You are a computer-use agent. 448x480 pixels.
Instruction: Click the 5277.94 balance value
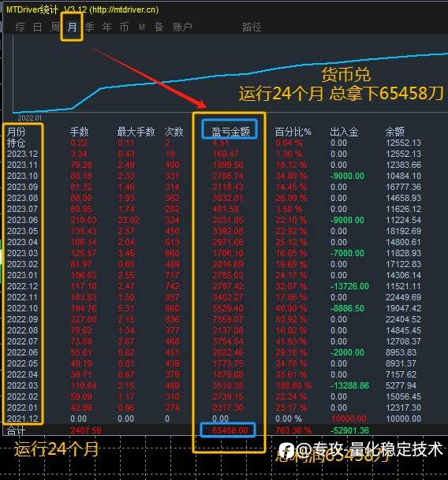point(401,385)
